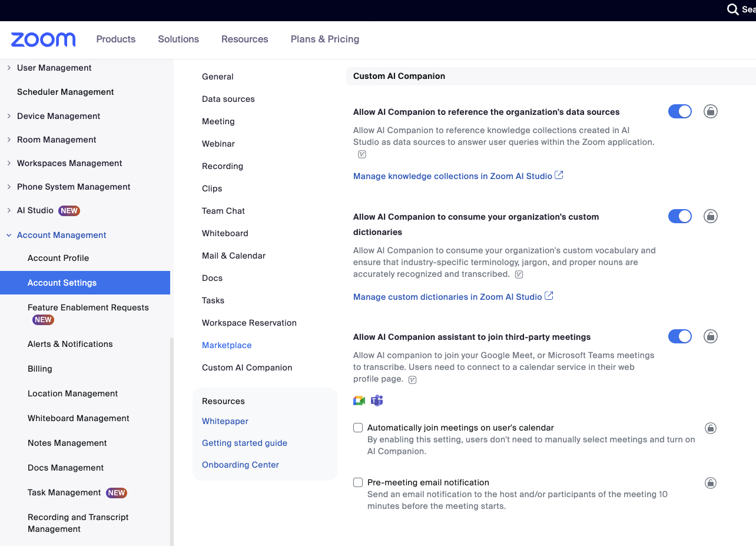This screenshot has height=546, width=756.
Task: Enable Pre-meeting email notification checkbox
Action: tap(358, 482)
